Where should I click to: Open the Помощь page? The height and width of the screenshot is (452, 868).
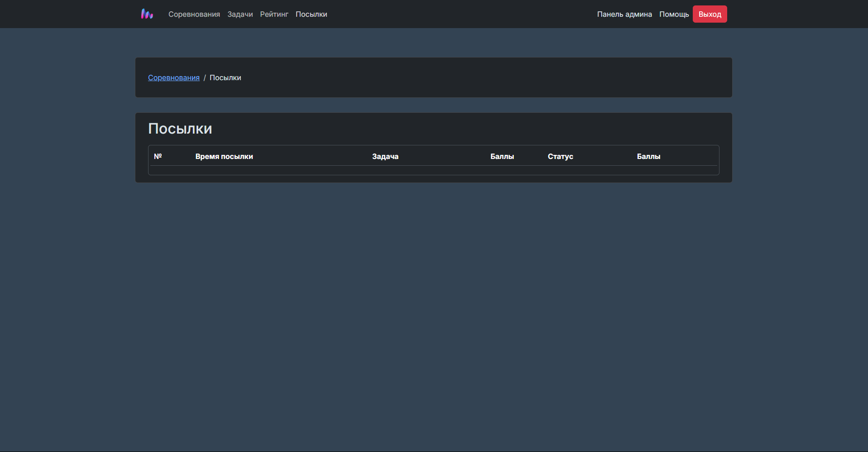pyautogui.click(x=674, y=14)
